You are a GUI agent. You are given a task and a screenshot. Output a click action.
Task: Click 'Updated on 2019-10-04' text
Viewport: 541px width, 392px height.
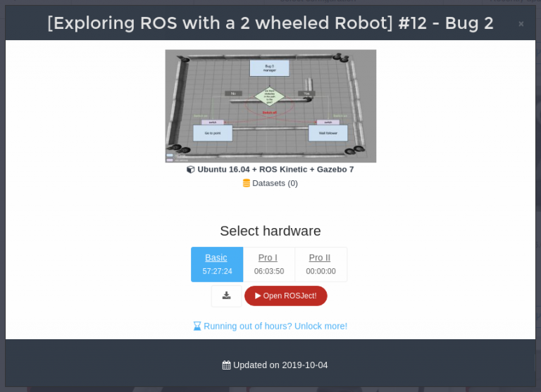[280, 365]
